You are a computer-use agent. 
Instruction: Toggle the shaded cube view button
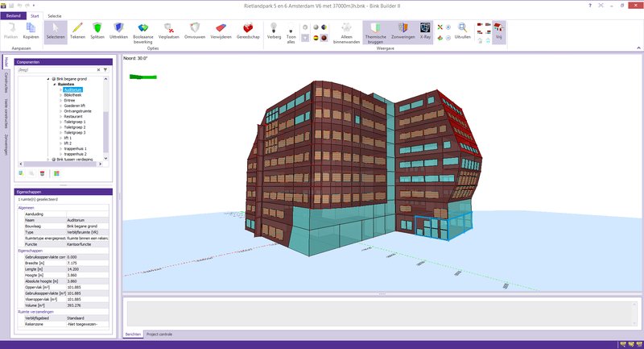point(305,38)
